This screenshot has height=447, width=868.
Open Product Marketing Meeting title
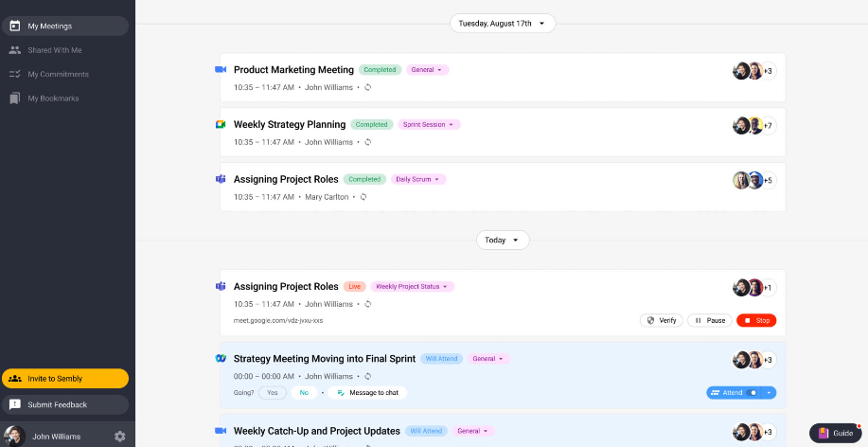[x=293, y=70]
